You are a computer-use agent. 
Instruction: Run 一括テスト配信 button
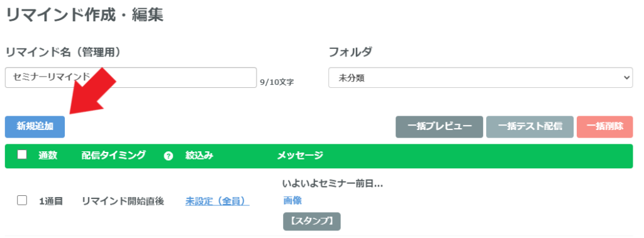pos(530,126)
